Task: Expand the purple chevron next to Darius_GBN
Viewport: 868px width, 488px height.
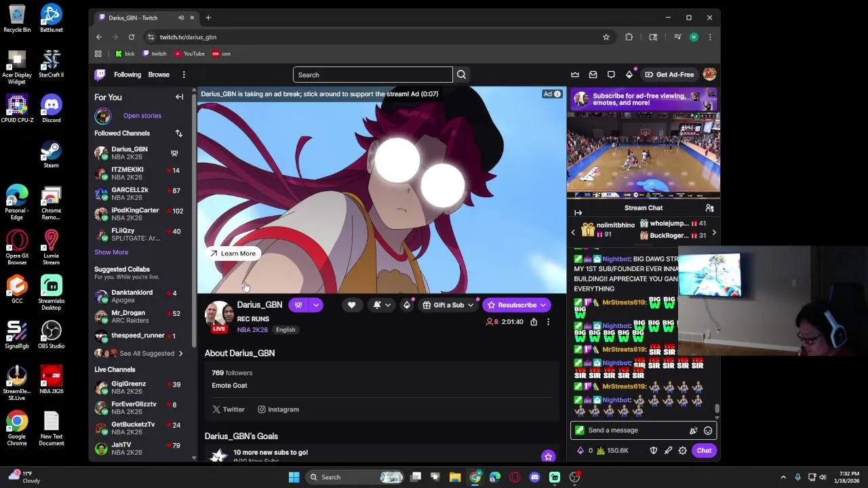Action: (315, 305)
